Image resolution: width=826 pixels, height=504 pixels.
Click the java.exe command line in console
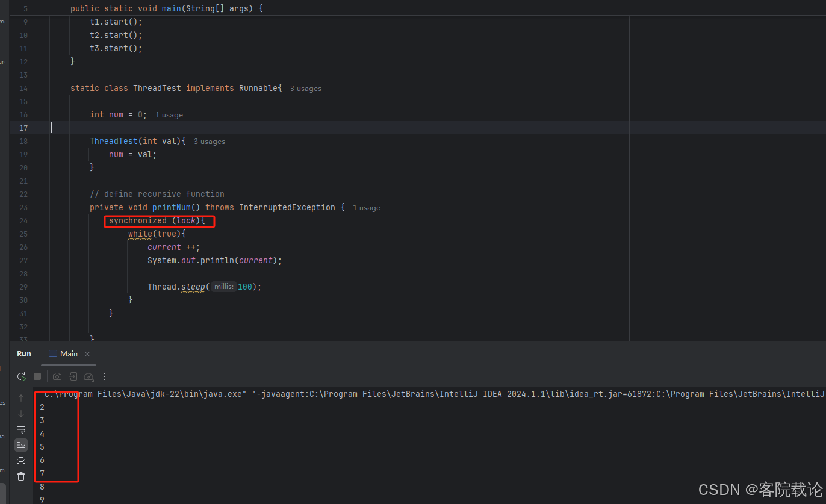pyautogui.click(x=433, y=394)
